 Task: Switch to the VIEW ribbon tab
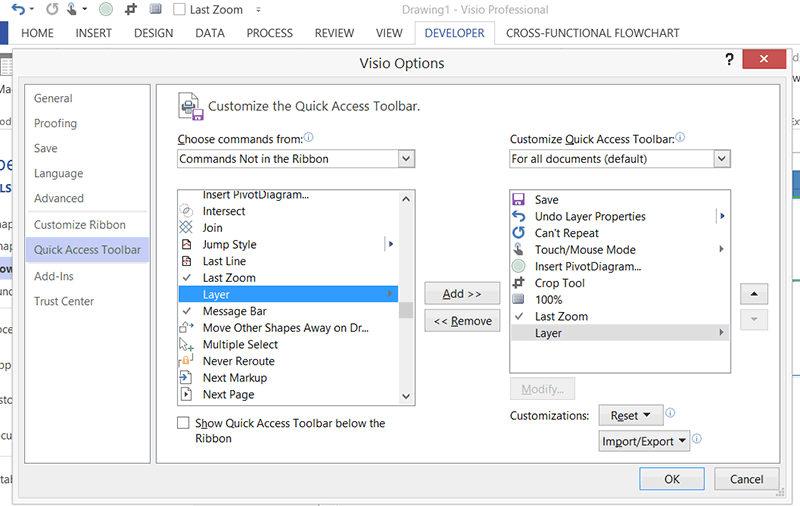[389, 33]
